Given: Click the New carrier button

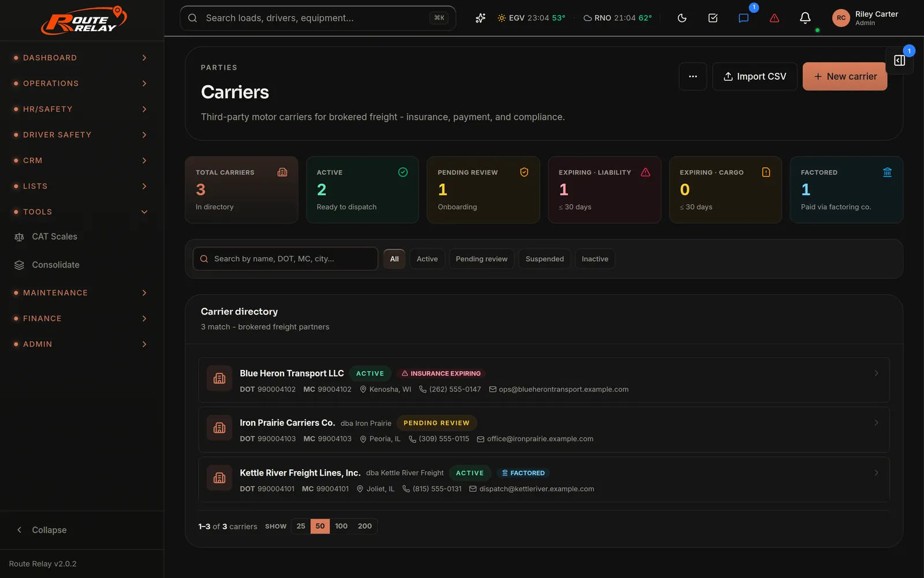Looking at the screenshot, I should tap(845, 76).
